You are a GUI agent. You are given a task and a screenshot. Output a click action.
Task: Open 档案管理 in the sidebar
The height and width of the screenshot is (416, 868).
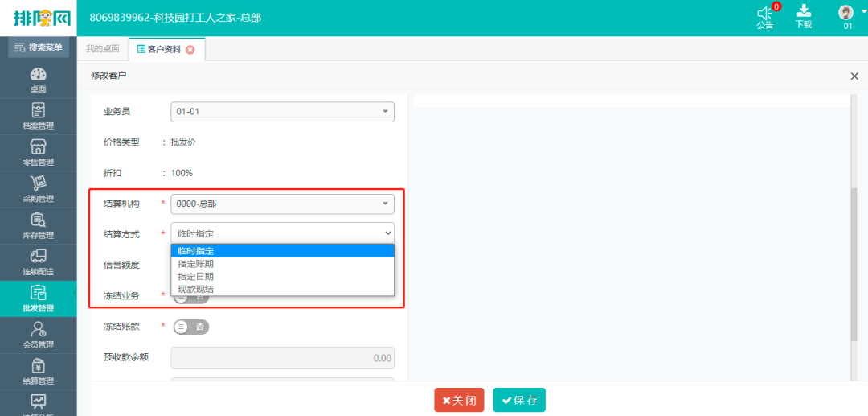pyautogui.click(x=38, y=116)
